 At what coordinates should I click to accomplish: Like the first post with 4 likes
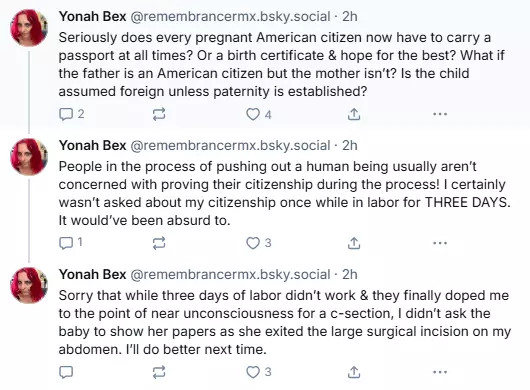click(x=259, y=114)
